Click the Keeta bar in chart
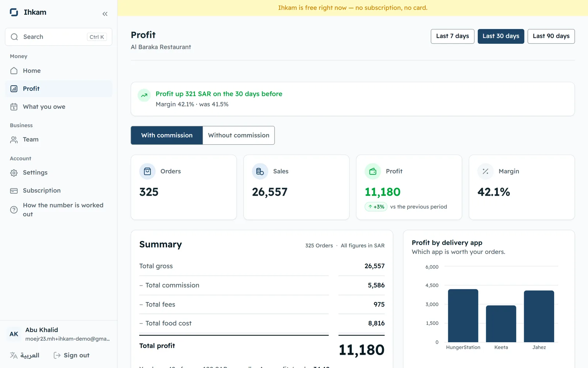Screen dimensions: 588x368 [501, 324]
